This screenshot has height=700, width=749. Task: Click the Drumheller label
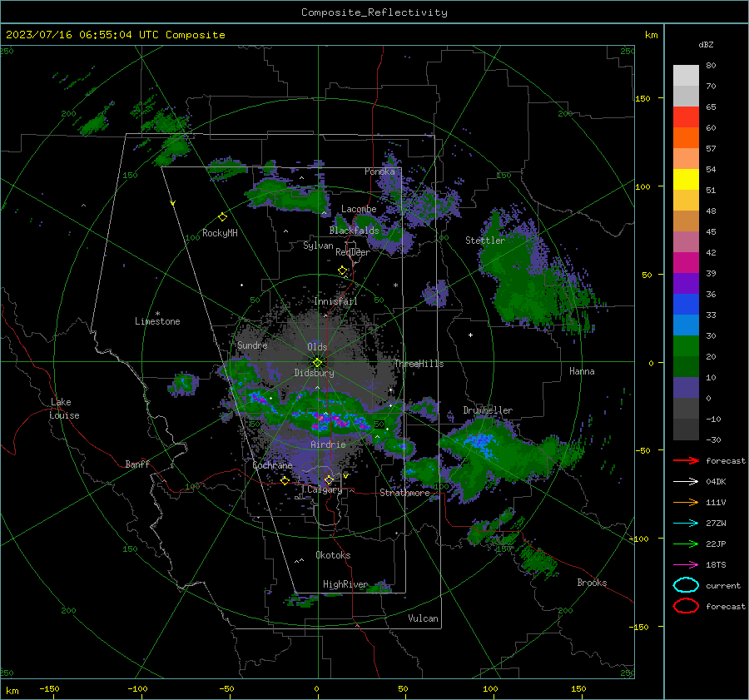[488, 410]
